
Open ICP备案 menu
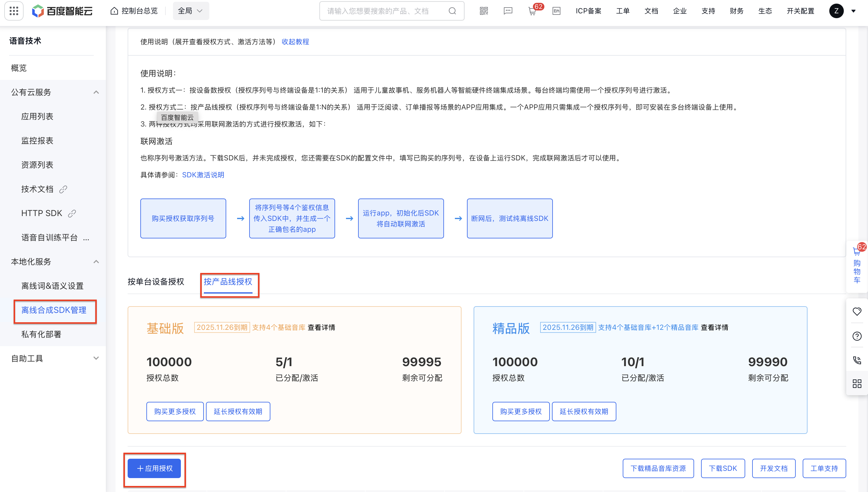588,11
